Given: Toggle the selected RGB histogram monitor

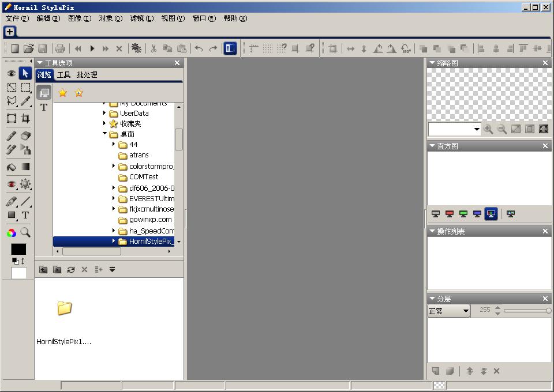Looking at the screenshot, I should click(x=491, y=213).
